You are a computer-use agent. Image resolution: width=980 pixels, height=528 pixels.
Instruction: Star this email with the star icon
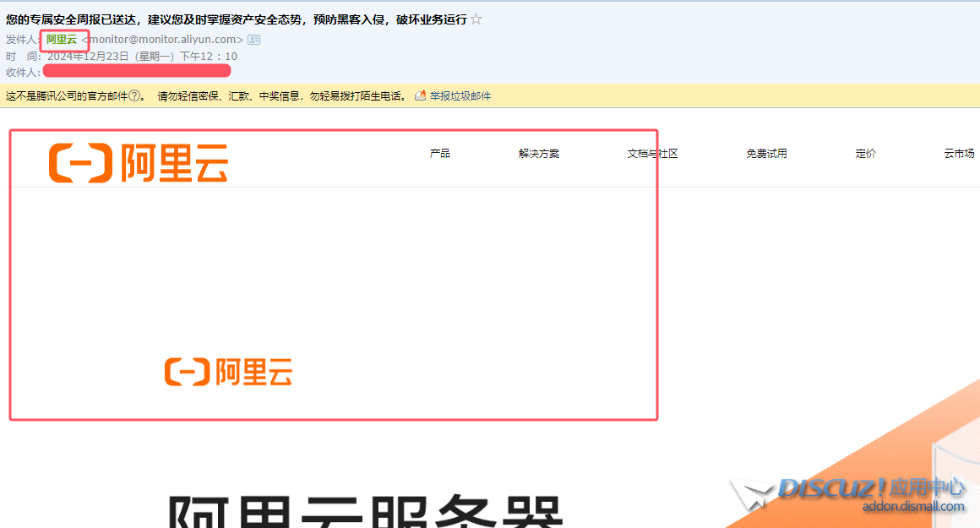[476, 19]
